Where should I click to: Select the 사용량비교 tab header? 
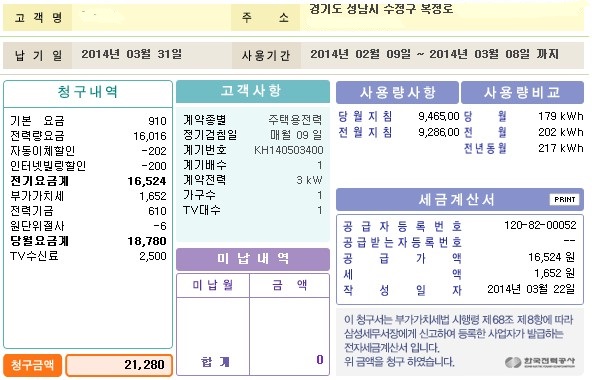(x=522, y=93)
